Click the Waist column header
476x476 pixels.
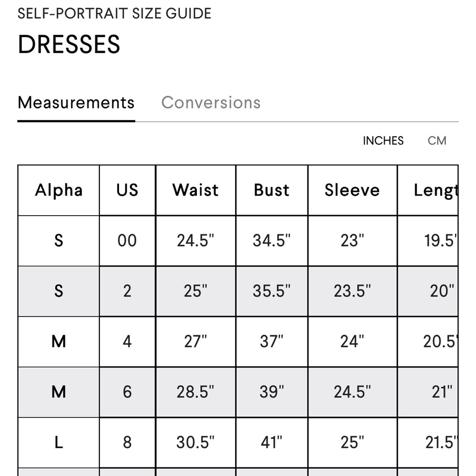point(196,190)
